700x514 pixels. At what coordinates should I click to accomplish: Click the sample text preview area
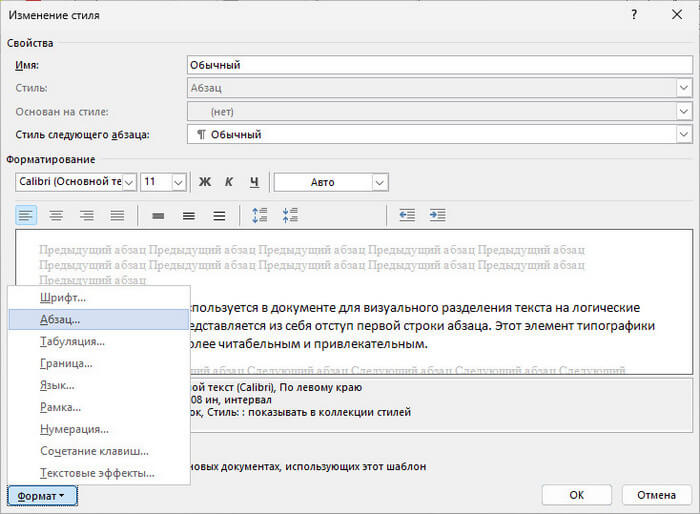pos(354,302)
